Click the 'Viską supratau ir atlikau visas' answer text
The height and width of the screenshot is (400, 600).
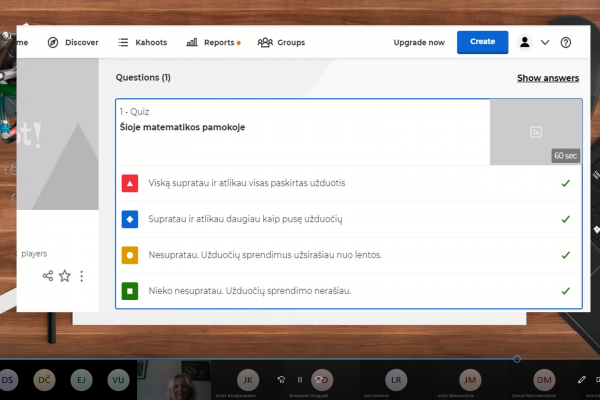click(x=247, y=183)
